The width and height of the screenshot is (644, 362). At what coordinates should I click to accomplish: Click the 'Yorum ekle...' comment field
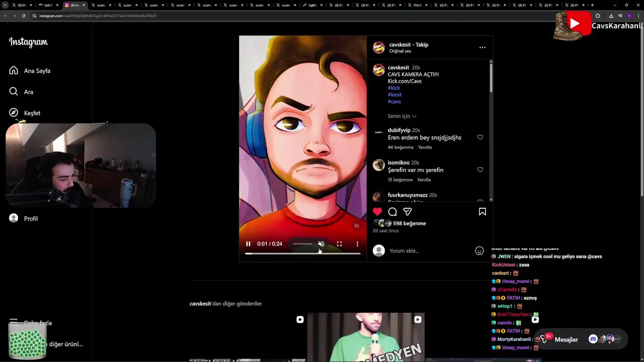pos(430,250)
